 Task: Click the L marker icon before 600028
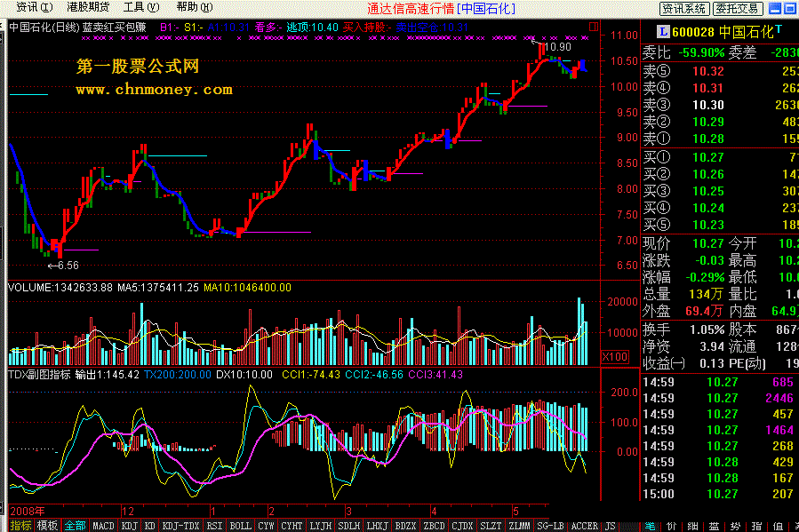coord(662,32)
